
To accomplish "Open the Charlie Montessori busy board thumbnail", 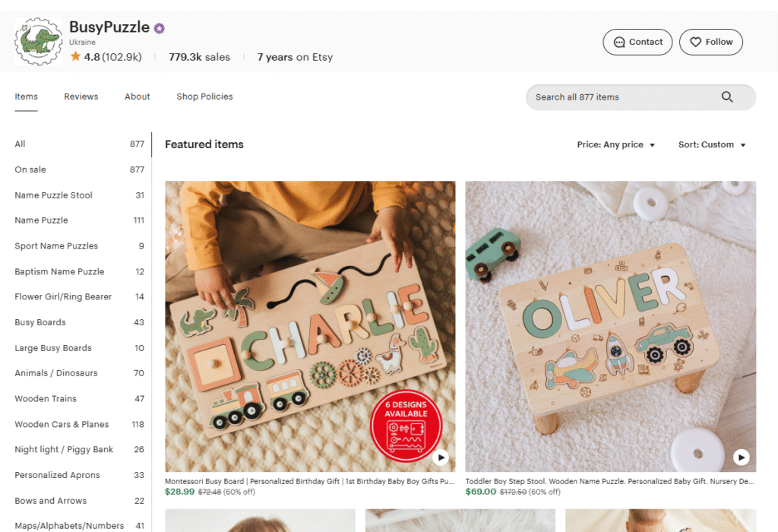I will [x=310, y=326].
